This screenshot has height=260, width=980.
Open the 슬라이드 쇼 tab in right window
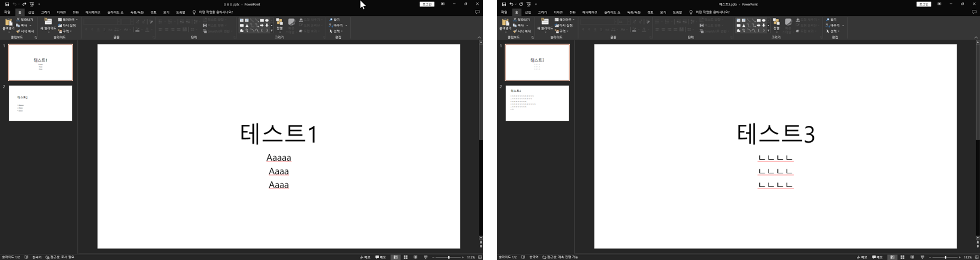612,12
